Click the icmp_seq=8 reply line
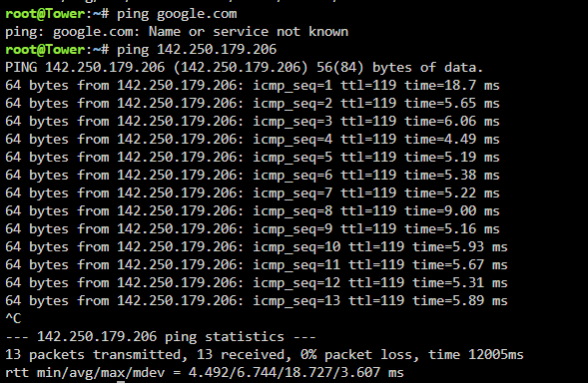Viewport: 588px width, 383px height. pyautogui.click(x=253, y=211)
